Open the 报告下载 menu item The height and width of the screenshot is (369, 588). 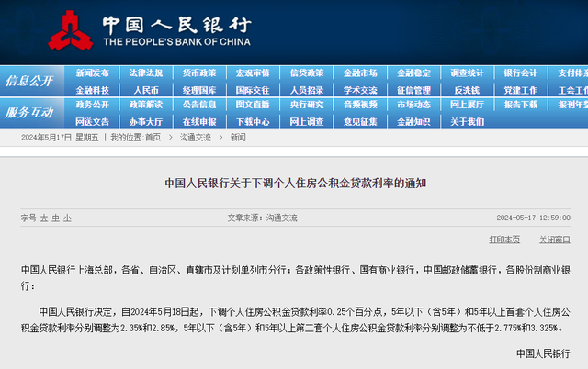(x=521, y=105)
